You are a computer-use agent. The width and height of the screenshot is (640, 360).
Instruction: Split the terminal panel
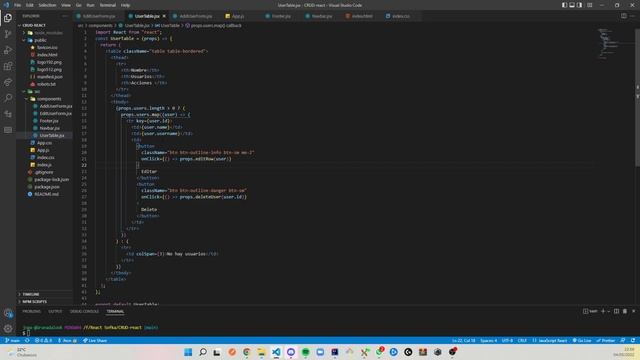[x=616, y=311]
